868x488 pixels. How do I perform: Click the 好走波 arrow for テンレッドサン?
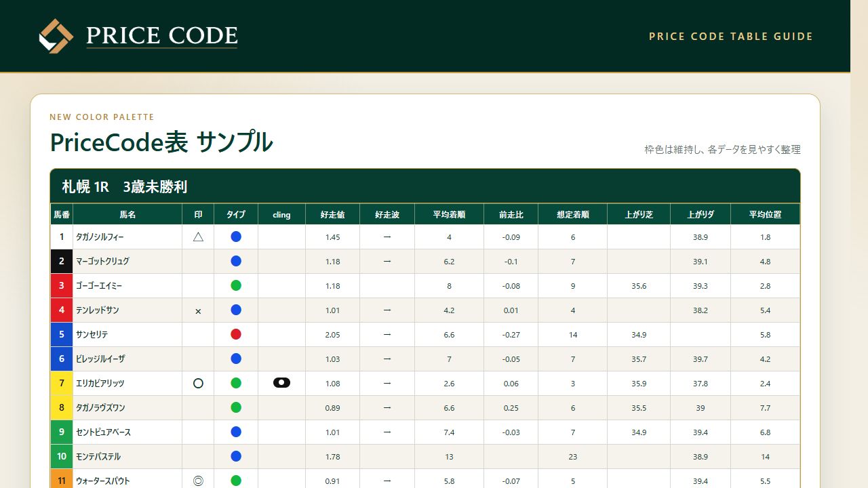pos(387,310)
